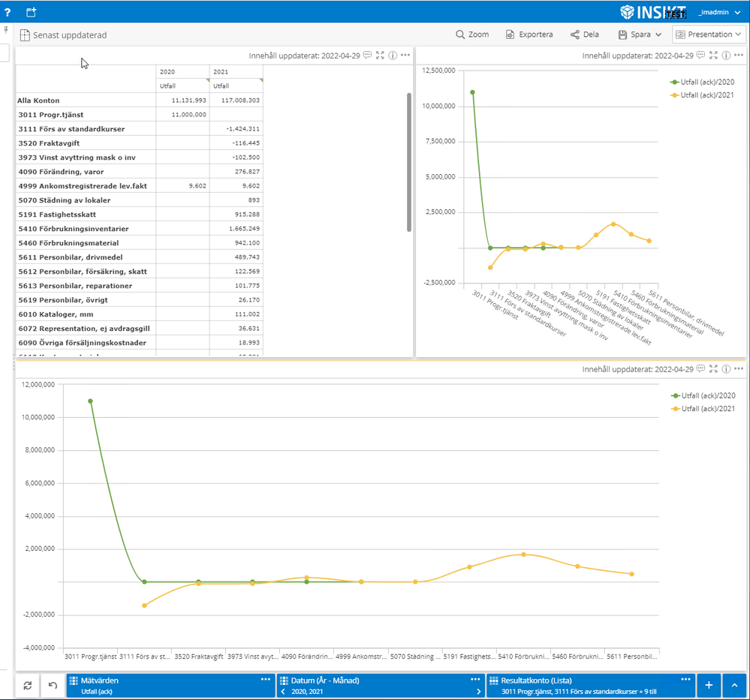The image size is (750, 700).
Task: Open more options for the top-right chart
Action: point(739,55)
